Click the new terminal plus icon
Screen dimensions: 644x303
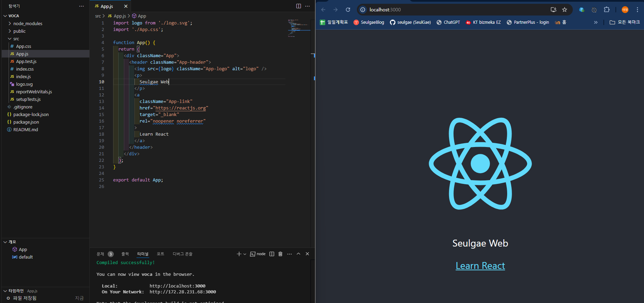239,254
